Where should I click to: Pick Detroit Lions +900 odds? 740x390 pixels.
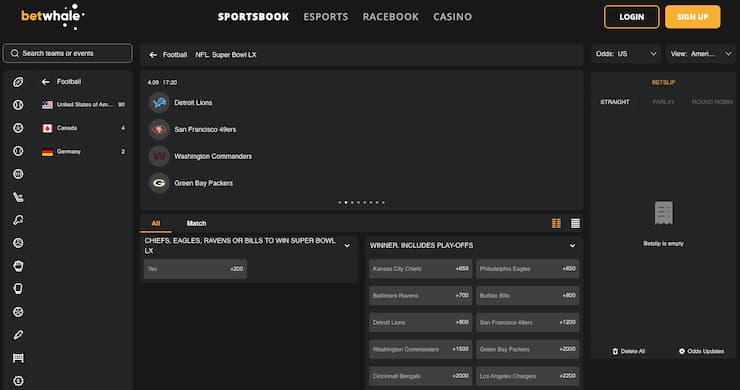tap(420, 322)
